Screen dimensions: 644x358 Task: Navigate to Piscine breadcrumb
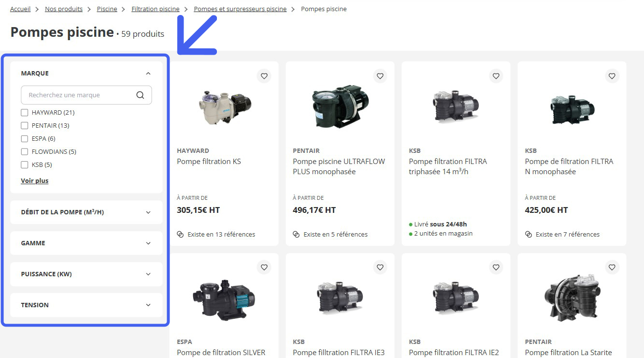coord(107,9)
